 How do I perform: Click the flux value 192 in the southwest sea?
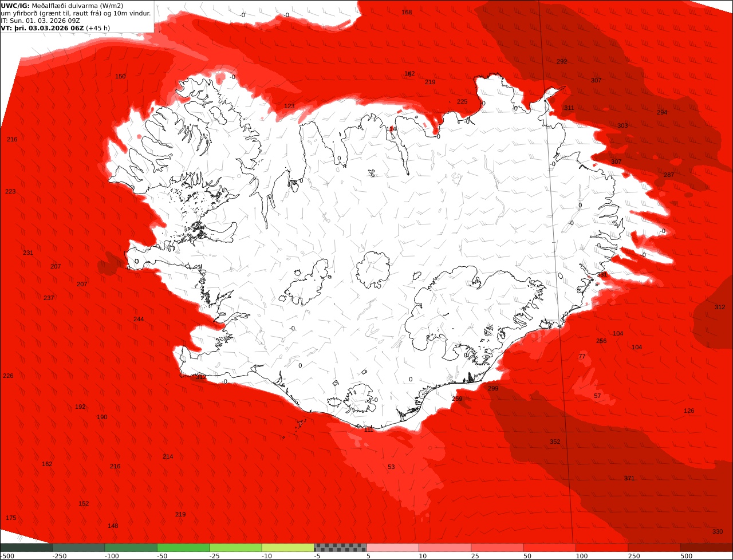(80, 407)
